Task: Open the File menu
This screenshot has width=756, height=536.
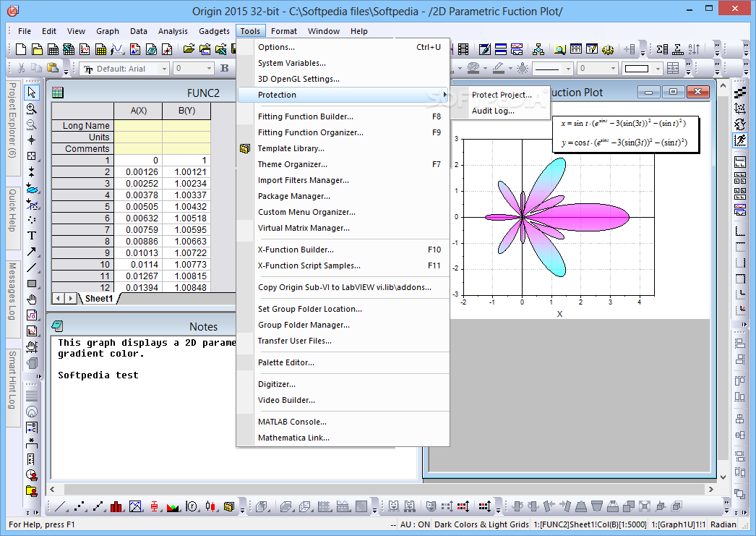Action: [x=25, y=31]
